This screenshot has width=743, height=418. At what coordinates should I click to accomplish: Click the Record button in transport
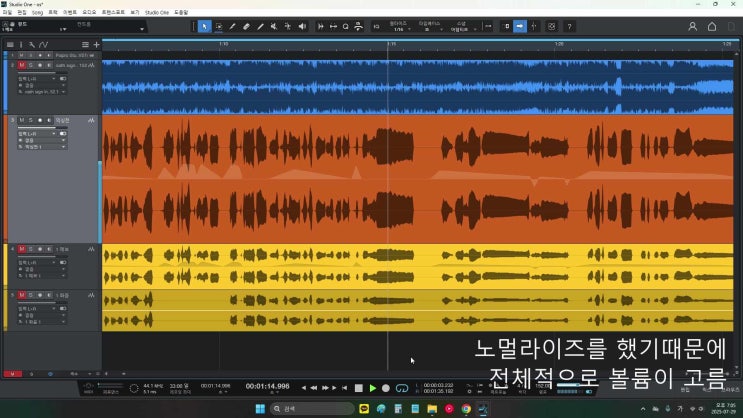click(x=386, y=388)
